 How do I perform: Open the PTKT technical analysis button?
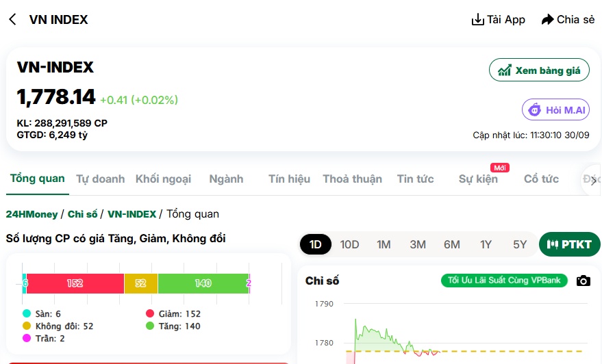(x=569, y=244)
